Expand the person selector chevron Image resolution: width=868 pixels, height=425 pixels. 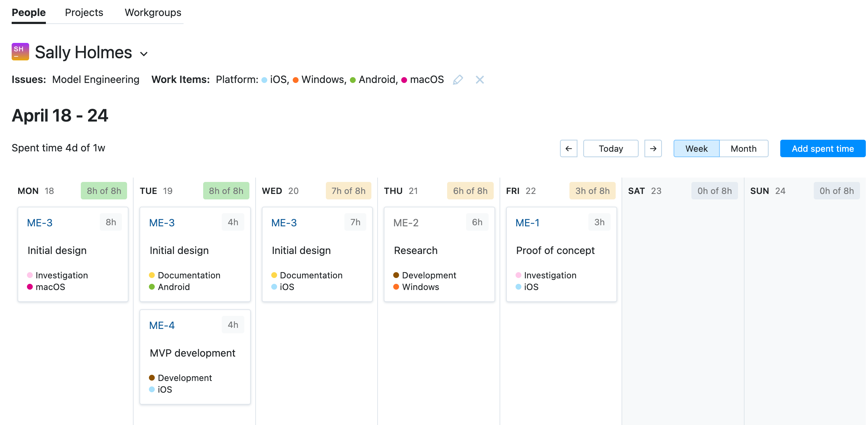click(x=143, y=53)
